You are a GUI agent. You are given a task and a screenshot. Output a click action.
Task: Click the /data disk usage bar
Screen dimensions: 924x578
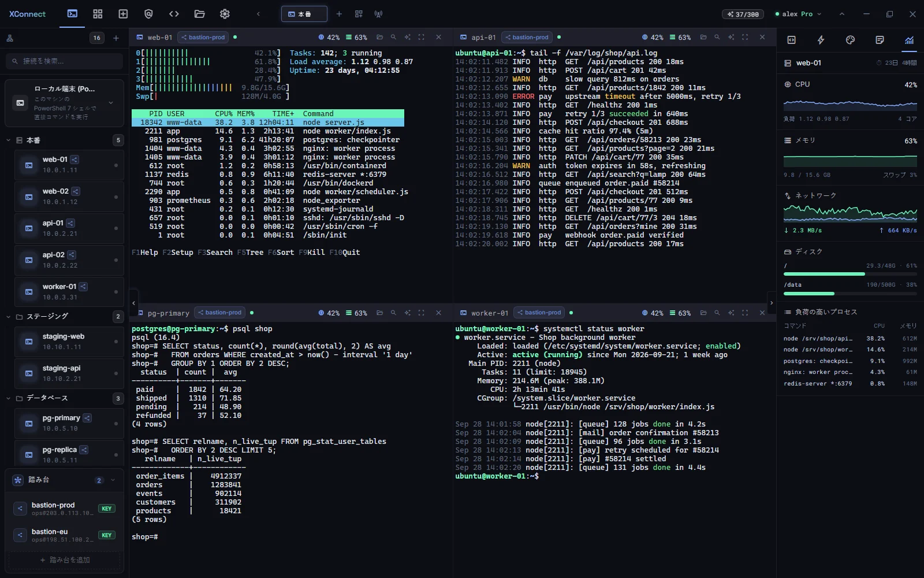(850, 294)
